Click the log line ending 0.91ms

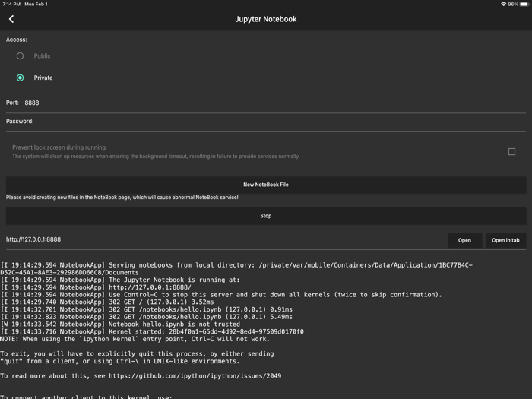click(146, 310)
